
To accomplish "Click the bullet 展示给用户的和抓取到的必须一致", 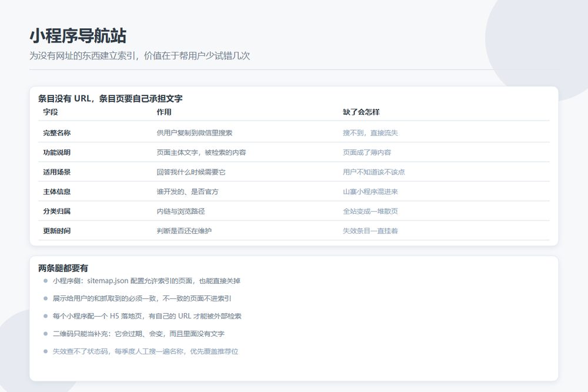I will tap(142, 298).
